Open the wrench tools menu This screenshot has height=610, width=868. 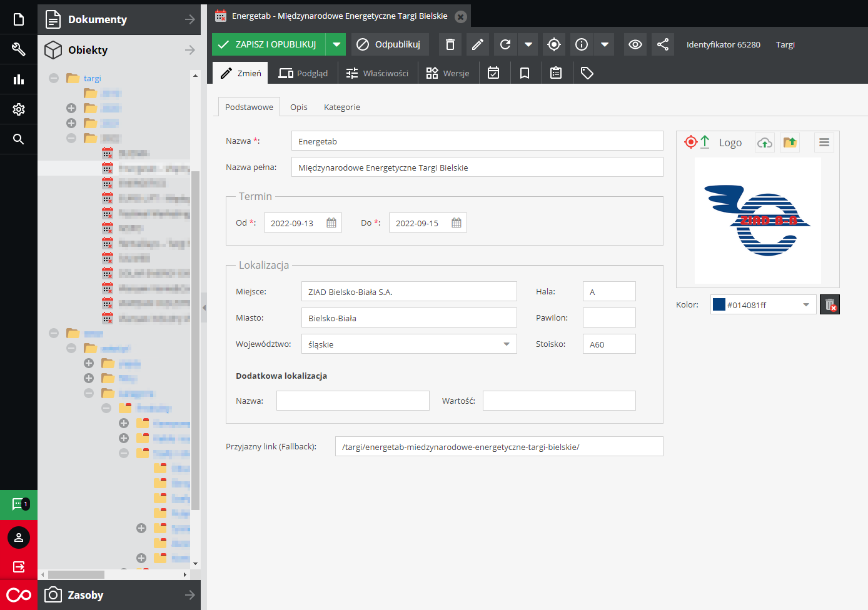(19, 49)
